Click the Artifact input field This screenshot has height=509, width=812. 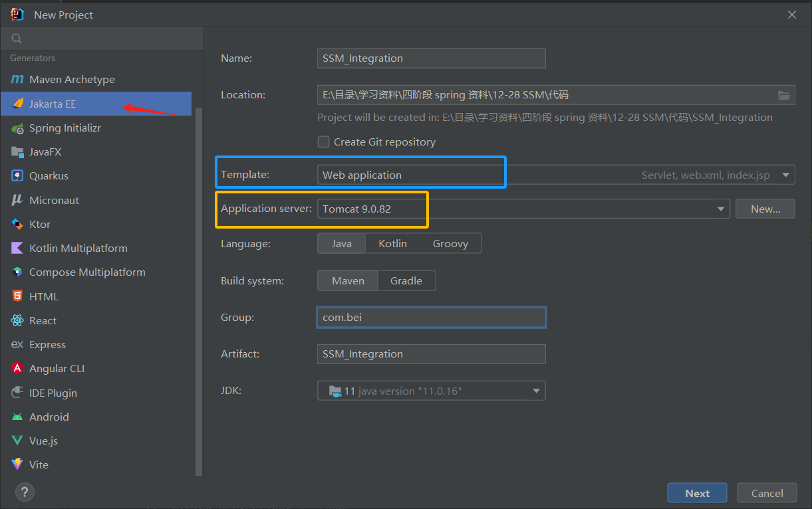pyautogui.click(x=432, y=354)
